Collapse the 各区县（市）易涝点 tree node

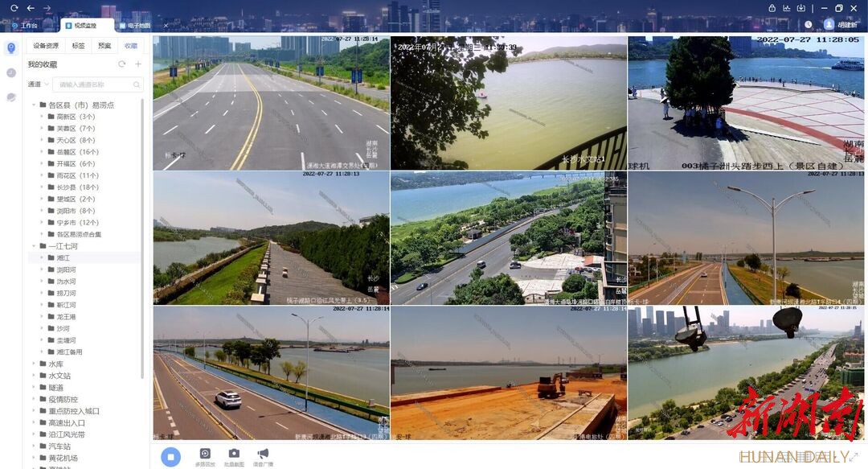pyautogui.click(x=34, y=105)
